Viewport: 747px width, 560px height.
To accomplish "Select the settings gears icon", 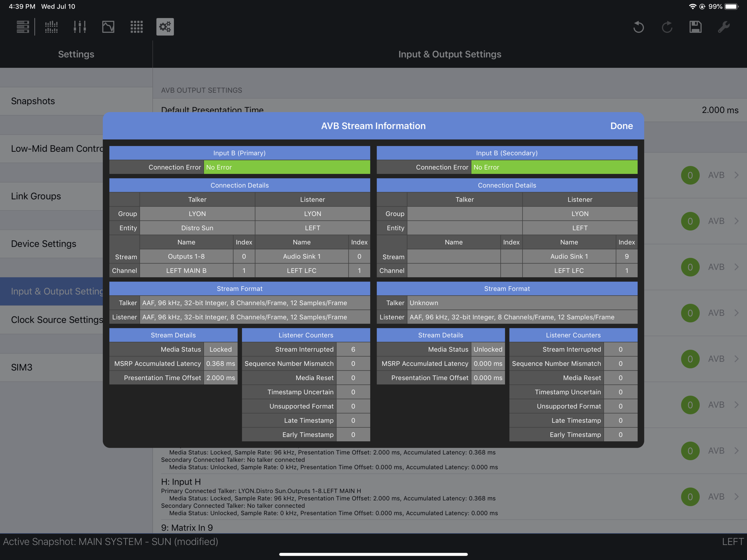I will [165, 27].
